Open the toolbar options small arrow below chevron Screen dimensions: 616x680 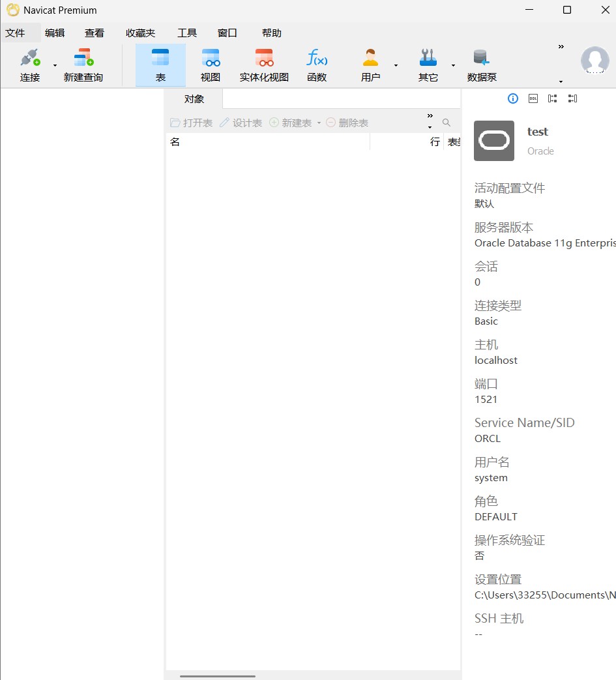tap(561, 81)
